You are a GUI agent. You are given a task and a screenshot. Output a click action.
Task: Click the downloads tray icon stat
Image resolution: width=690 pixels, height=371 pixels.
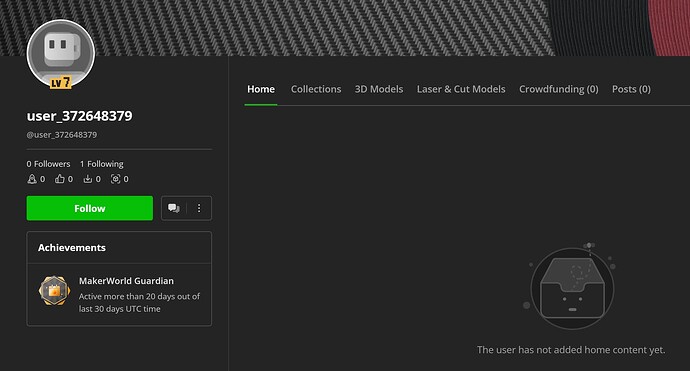click(88, 179)
